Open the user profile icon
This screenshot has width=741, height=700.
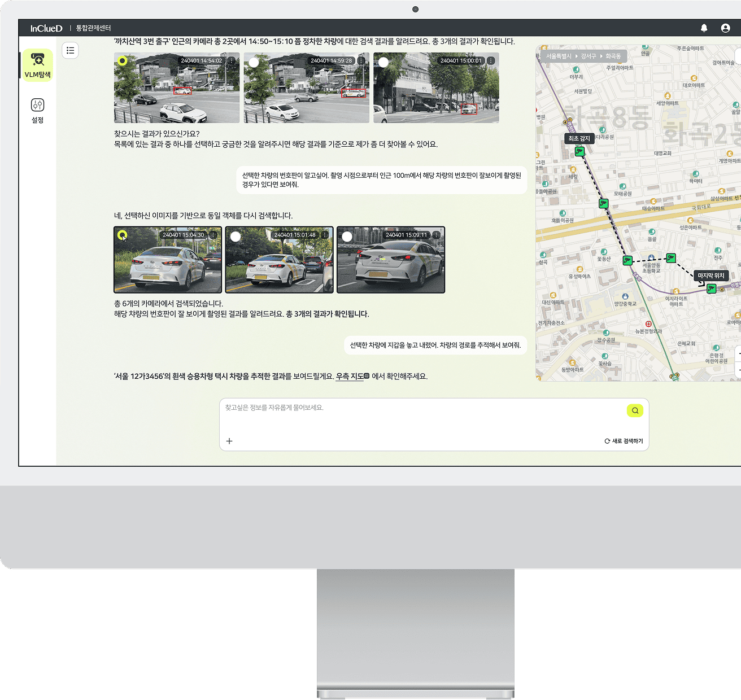725,28
